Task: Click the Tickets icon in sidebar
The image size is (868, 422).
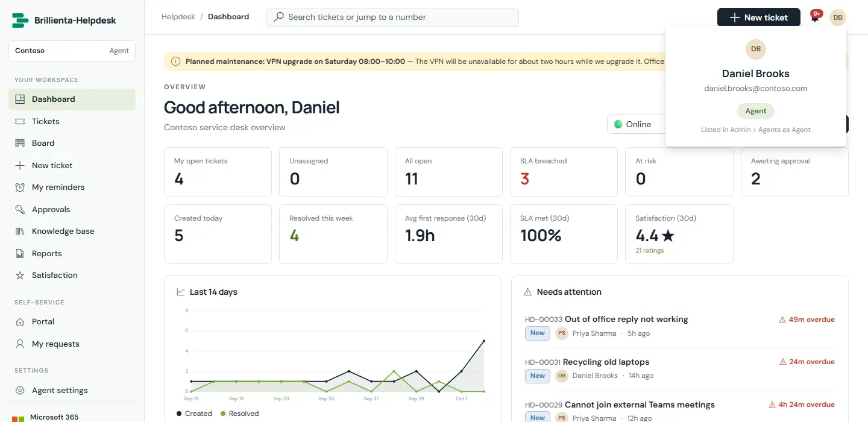Action: click(x=20, y=122)
